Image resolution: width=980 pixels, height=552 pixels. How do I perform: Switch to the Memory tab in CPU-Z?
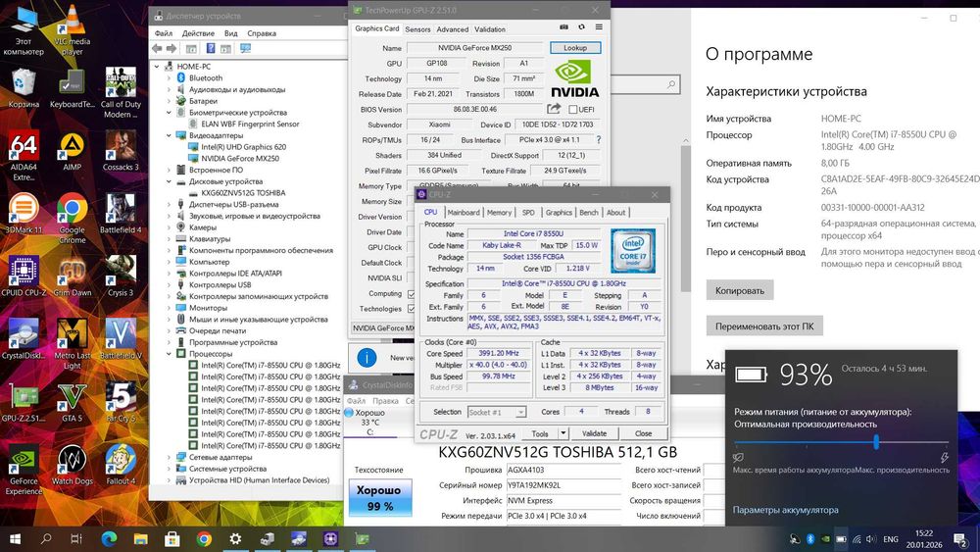499,213
